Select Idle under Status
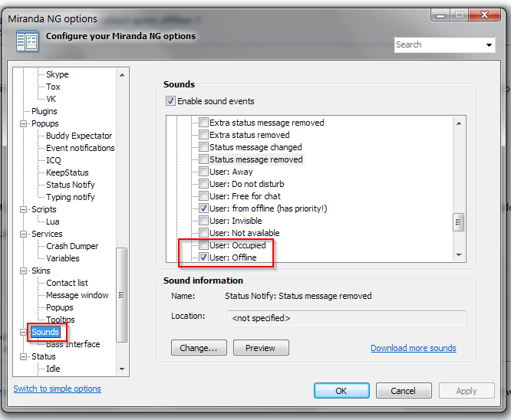511x420 pixels. [53, 369]
